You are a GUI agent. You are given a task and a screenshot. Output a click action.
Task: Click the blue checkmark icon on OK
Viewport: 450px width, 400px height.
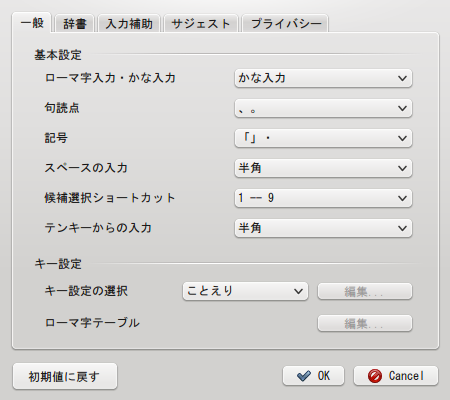304,376
